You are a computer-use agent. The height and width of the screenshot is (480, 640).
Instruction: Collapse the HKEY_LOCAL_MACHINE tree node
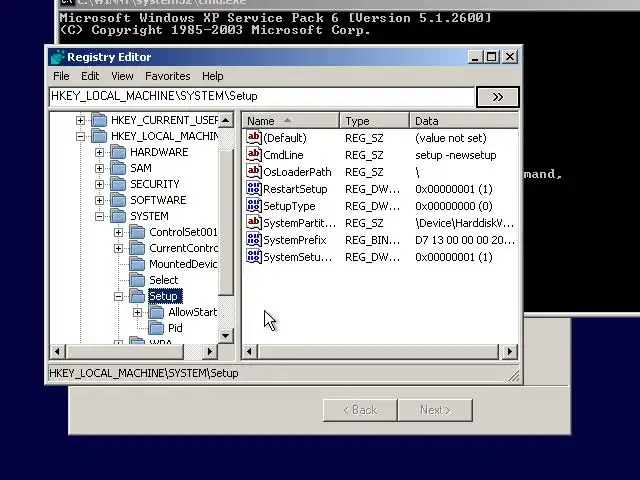[80, 136]
